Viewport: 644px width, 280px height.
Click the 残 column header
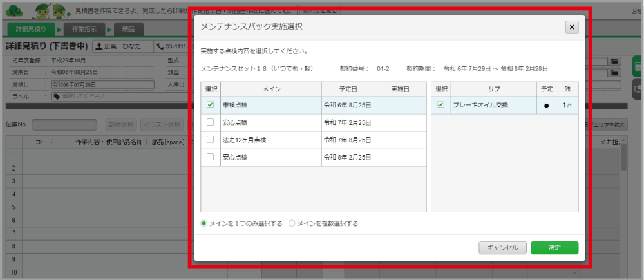[x=567, y=89]
